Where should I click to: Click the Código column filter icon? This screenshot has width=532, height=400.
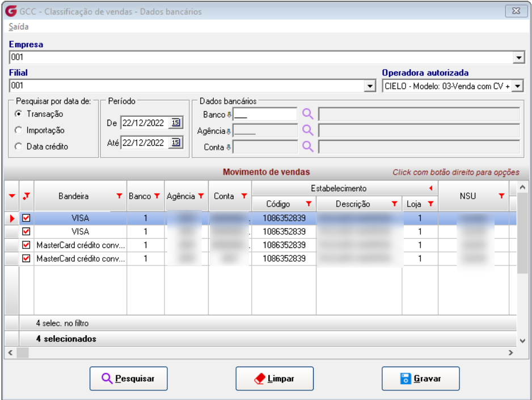coord(309,204)
